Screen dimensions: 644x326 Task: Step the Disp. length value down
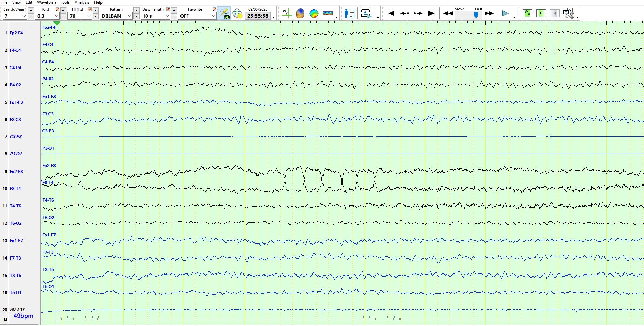click(174, 16)
